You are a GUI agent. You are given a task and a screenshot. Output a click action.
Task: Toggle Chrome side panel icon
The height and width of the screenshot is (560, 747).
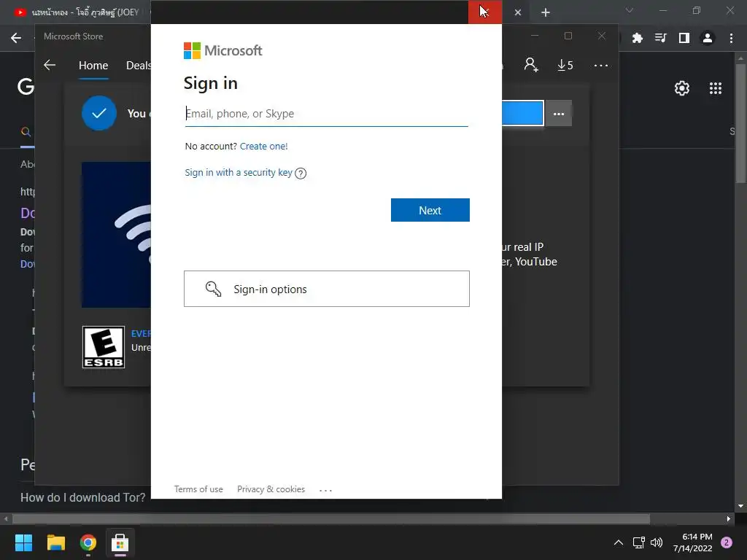(684, 38)
